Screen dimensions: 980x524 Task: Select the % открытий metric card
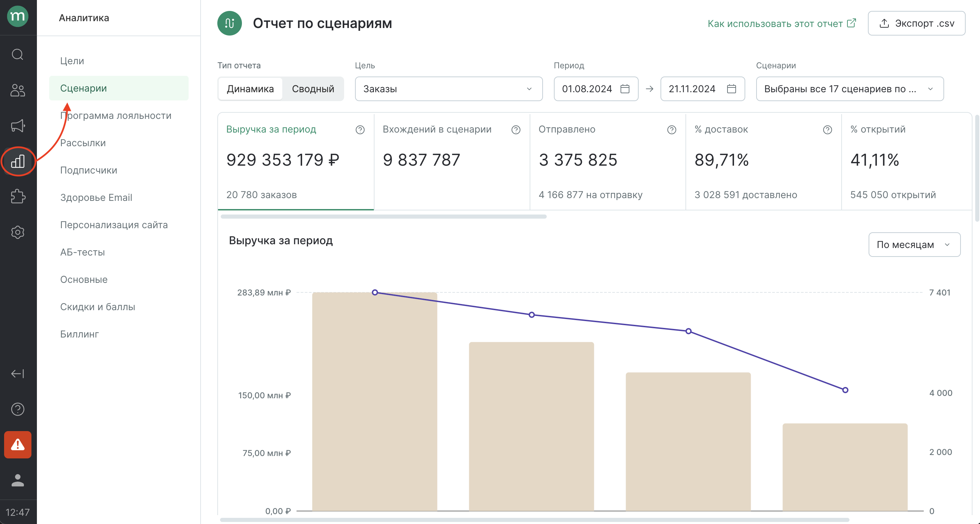coord(907,162)
